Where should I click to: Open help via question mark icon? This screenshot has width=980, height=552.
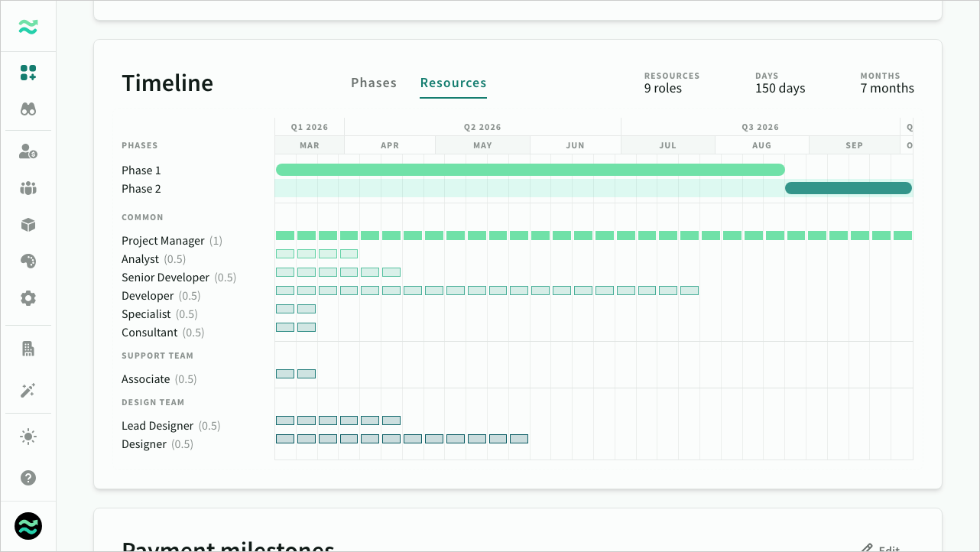click(x=28, y=478)
